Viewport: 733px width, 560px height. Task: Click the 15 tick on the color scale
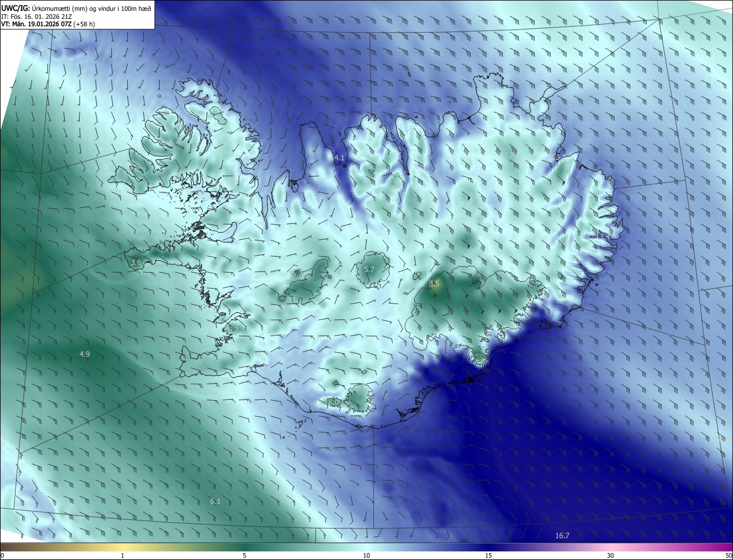tap(488, 555)
